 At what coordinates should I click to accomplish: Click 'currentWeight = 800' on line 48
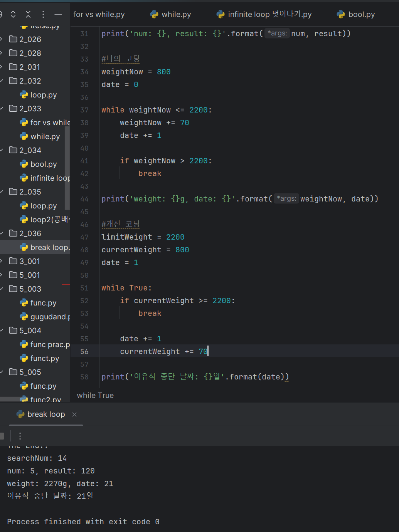pyautogui.click(x=145, y=250)
